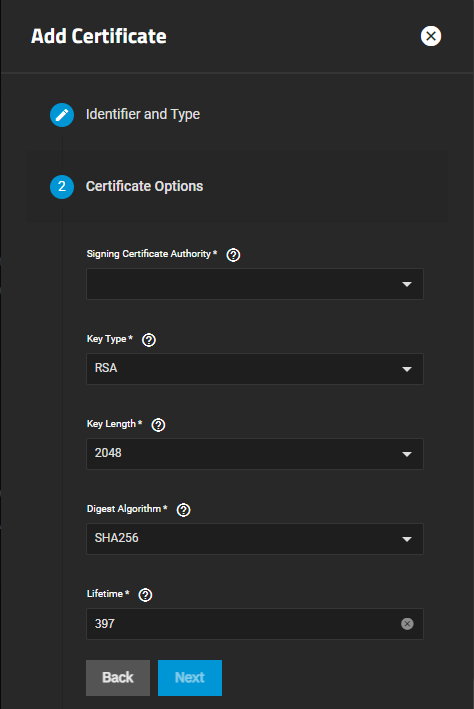Click the Digest Algorithm label
This screenshot has width=474, height=709.
[127, 509]
